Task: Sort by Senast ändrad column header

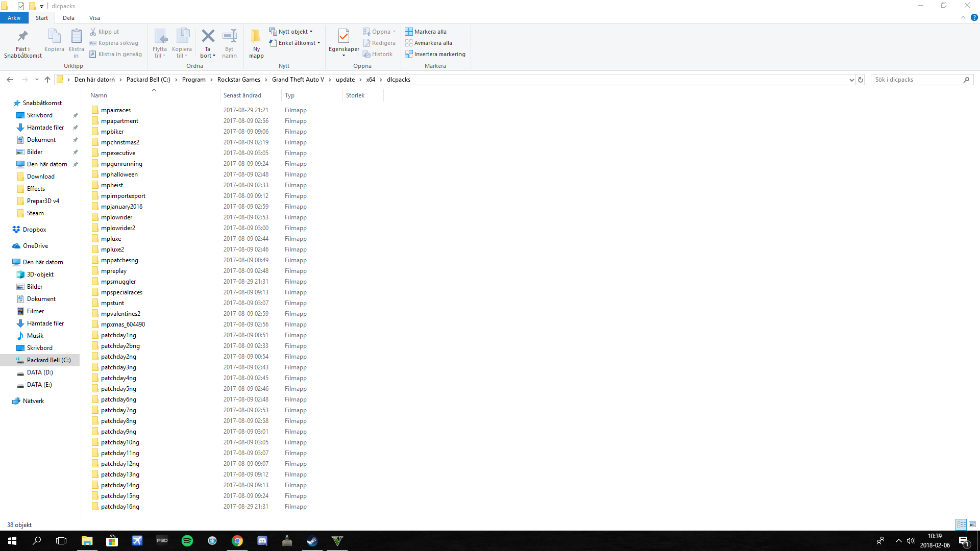Action: (242, 95)
